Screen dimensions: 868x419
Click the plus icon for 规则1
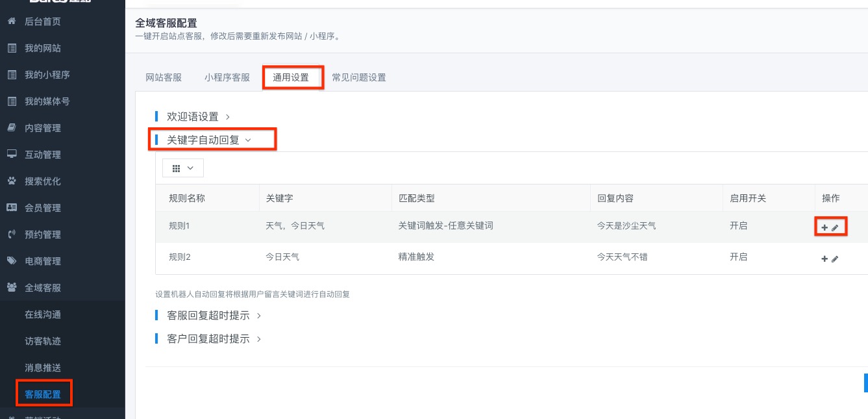click(825, 227)
